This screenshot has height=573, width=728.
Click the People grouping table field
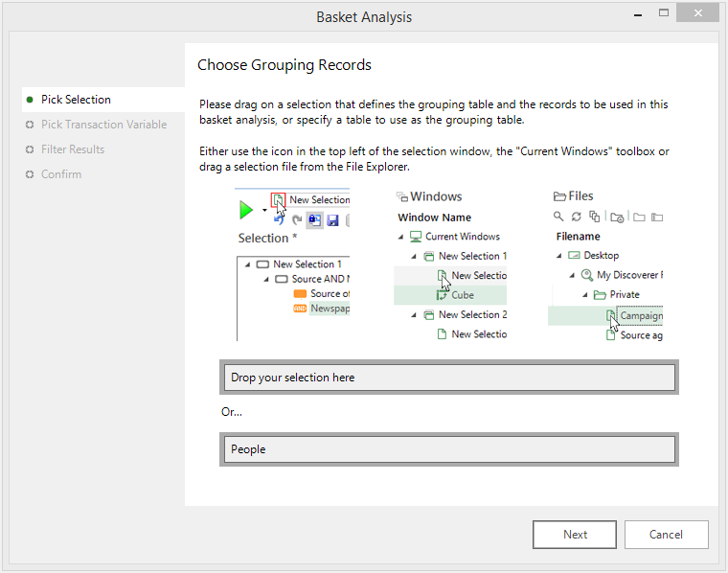[449, 449]
